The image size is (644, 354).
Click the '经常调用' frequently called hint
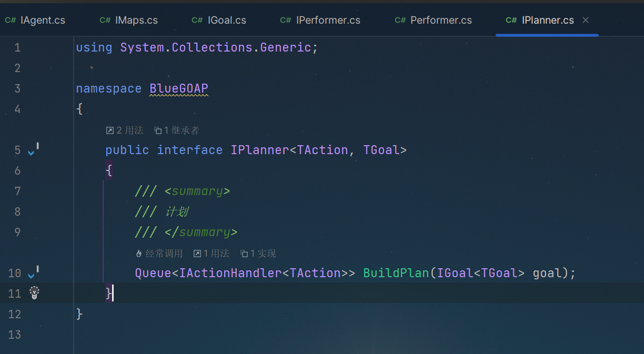point(159,254)
